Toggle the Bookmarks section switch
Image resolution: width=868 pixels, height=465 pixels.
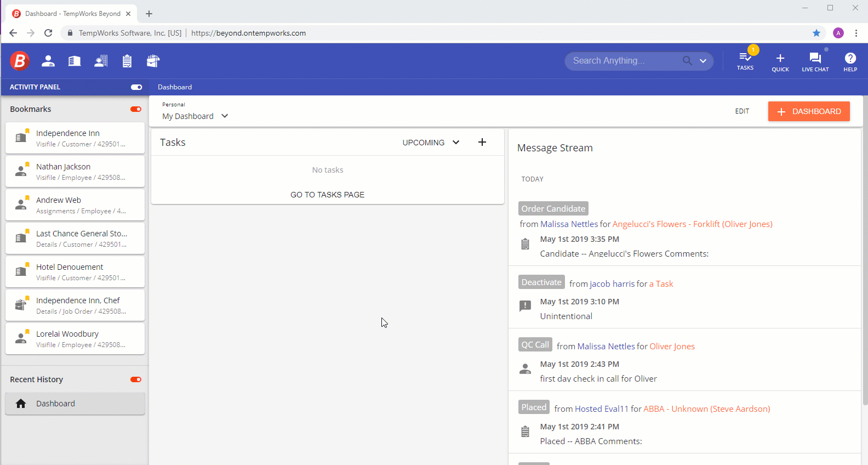point(136,109)
